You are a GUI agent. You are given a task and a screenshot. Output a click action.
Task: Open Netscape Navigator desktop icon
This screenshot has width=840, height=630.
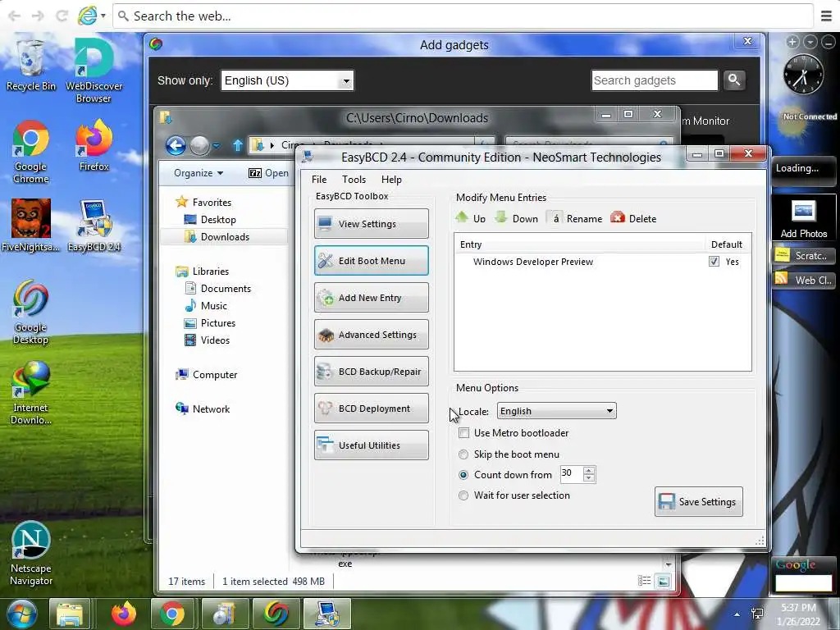coord(30,554)
